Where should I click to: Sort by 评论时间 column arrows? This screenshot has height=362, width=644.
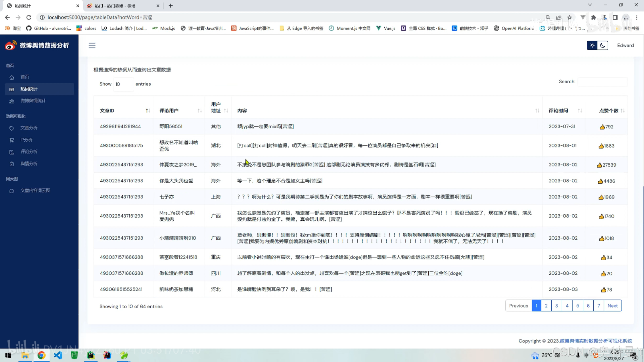(x=580, y=111)
